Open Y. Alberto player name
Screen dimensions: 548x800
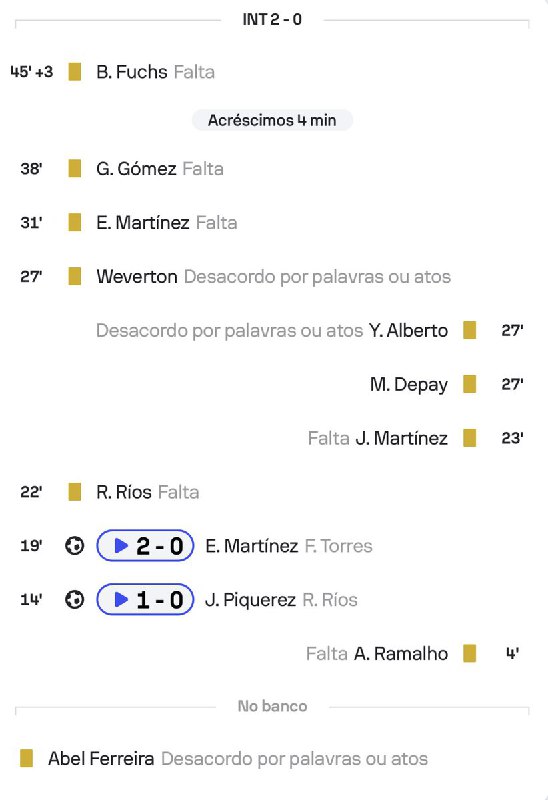click(x=408, y=331)
